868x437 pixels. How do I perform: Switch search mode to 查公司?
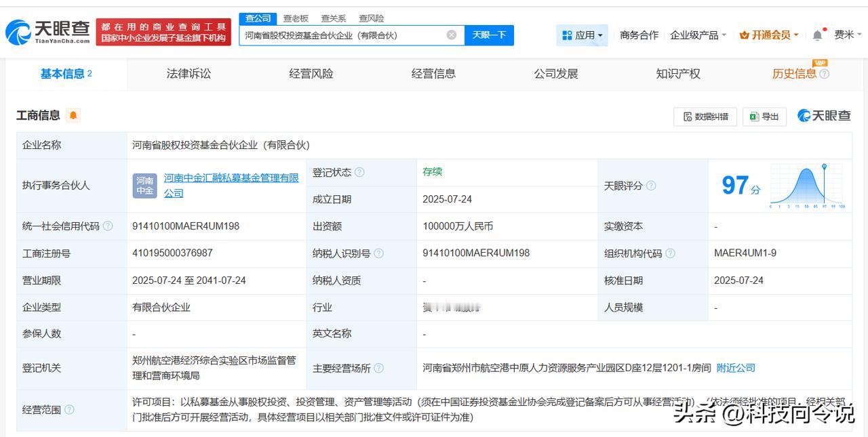click(x=258, y=18)
